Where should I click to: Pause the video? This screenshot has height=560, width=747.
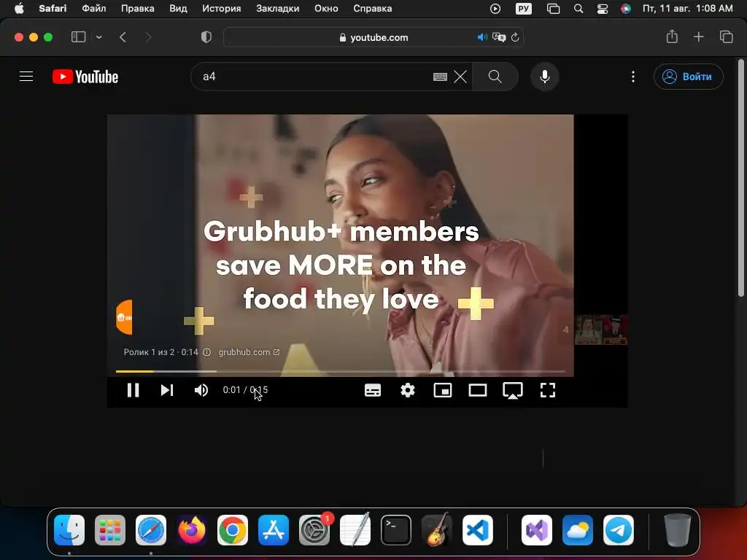click(133, 391)
